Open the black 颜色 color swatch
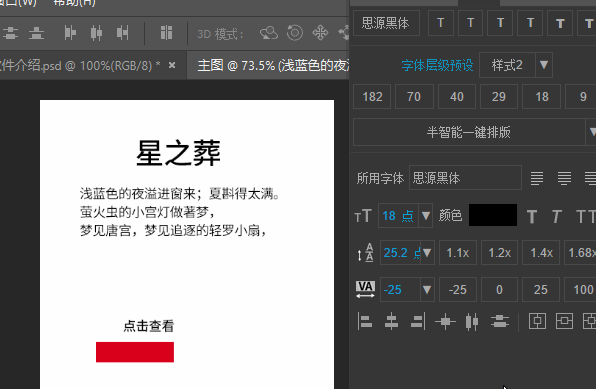 point(493,215)
